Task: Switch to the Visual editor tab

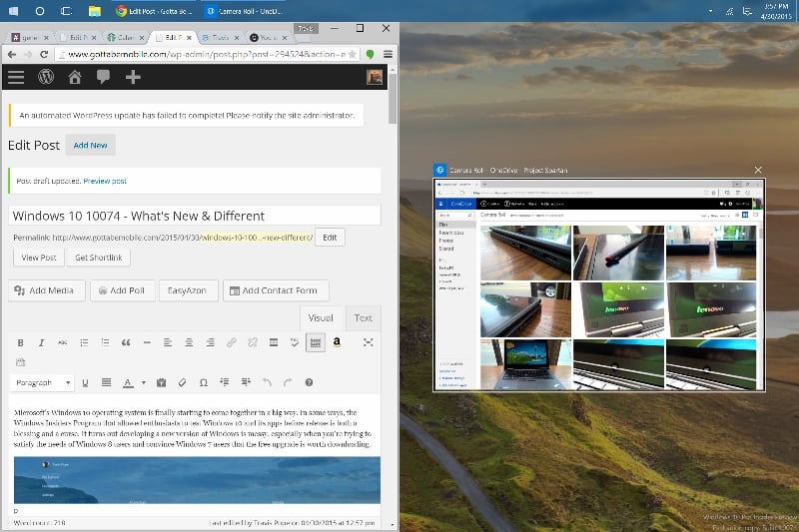Action: click(x=321, y=318)
